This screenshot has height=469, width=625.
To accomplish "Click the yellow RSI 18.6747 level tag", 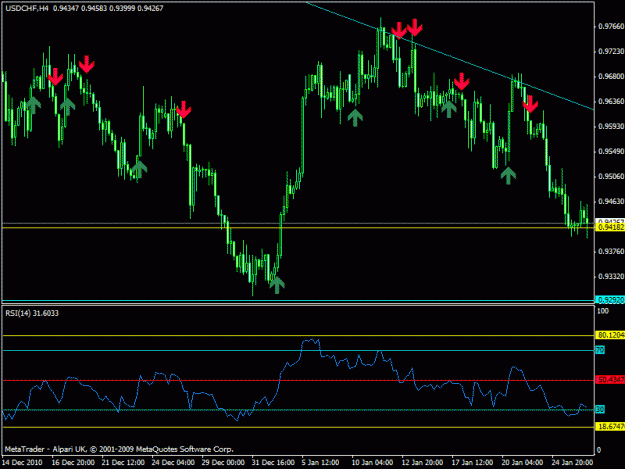I will tap(610, 427).
